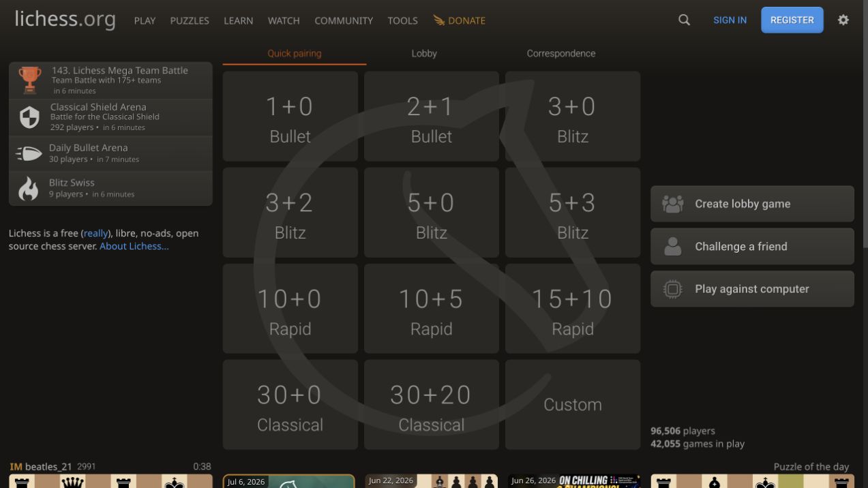This screenshot has width=868, height=488.
Task: Open the Blitz Swiss tournament entry
Action: (110, 188)
